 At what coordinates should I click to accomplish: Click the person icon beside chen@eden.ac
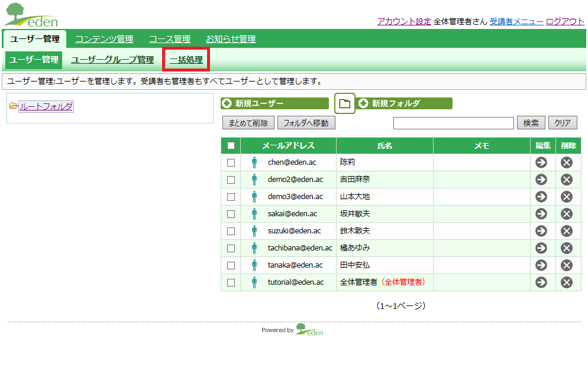(254, 162)
